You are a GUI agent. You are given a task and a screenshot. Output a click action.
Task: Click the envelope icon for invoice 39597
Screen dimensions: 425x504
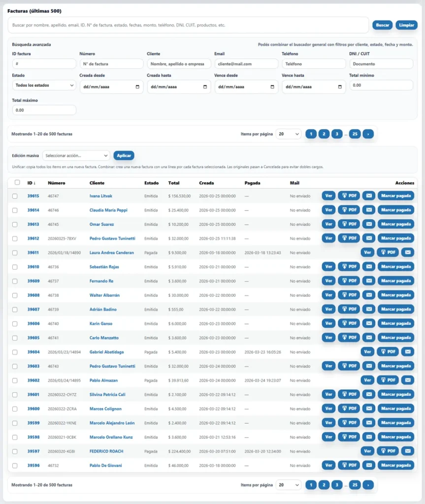point(407,451)
